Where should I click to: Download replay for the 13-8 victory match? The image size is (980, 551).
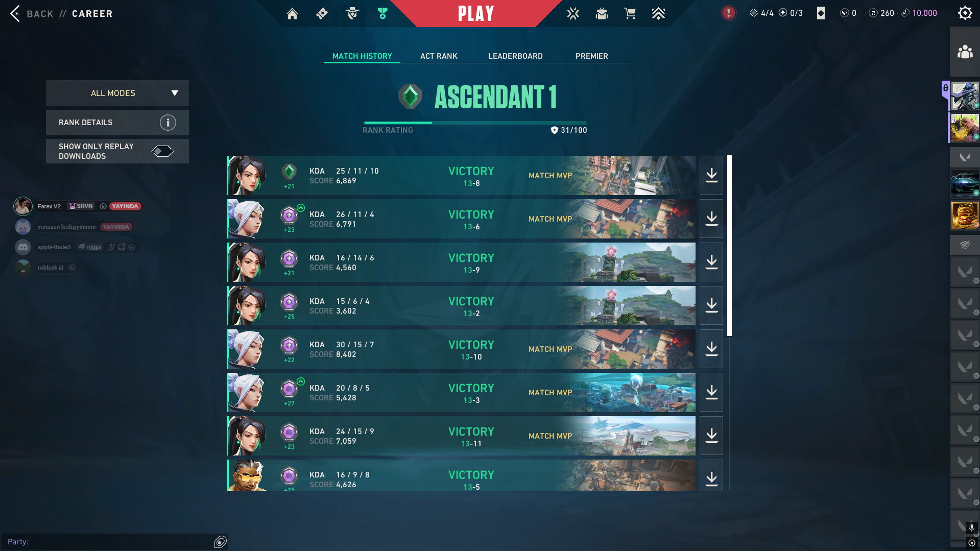711,175
